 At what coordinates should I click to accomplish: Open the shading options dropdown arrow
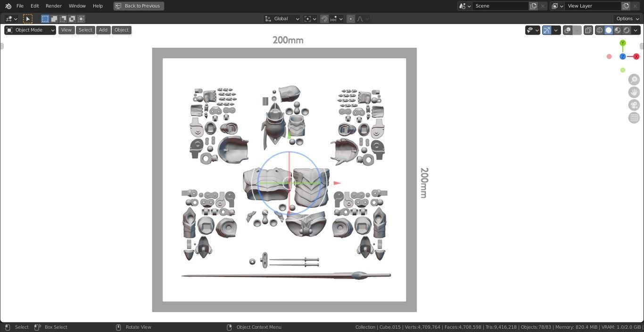[636, 30]
